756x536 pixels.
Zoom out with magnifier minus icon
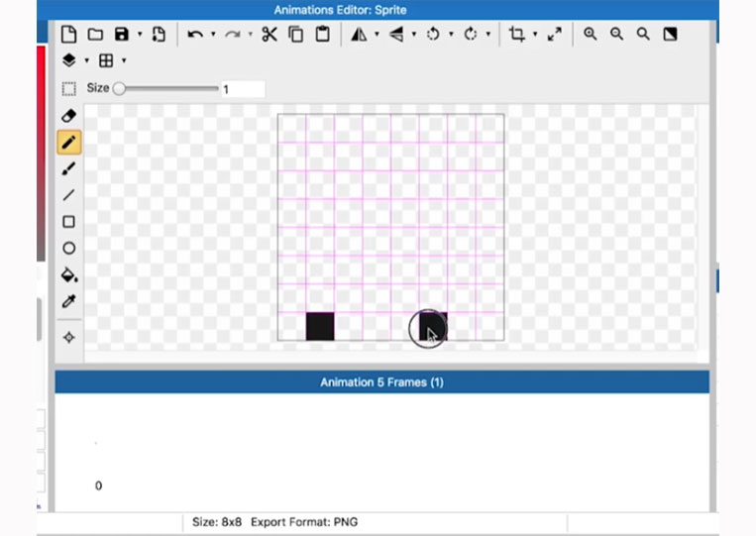[x=616, y=34]
